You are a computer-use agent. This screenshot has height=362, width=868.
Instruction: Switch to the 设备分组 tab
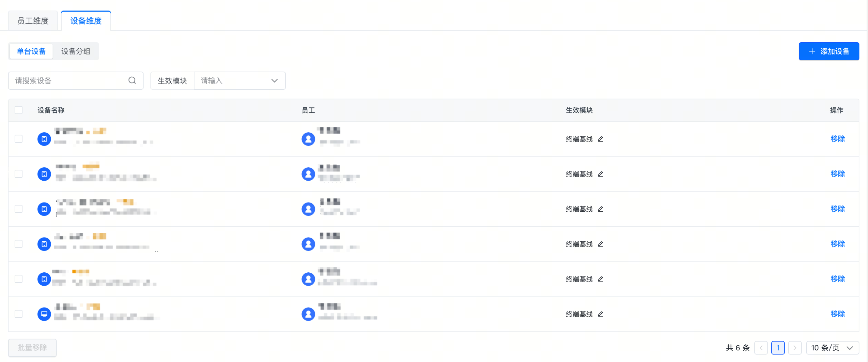[76, 51]
